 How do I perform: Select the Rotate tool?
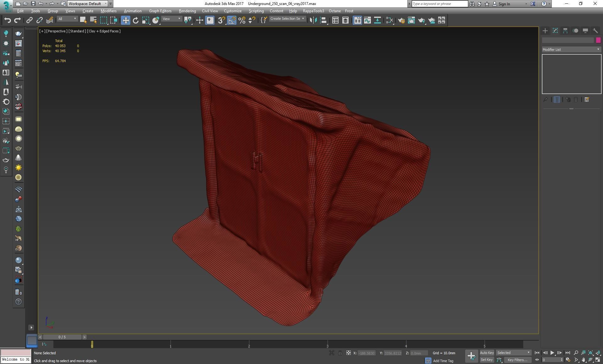(x=135, y=20)
